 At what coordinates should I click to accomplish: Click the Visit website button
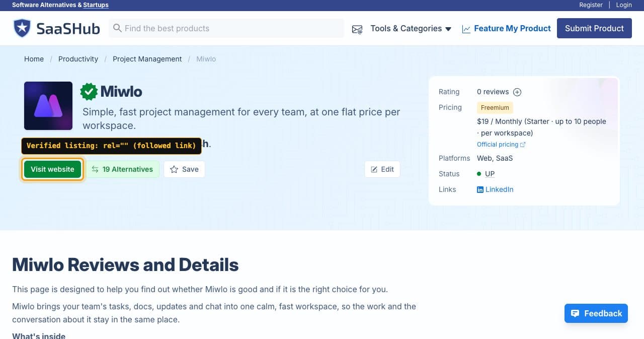coord(52,169)
